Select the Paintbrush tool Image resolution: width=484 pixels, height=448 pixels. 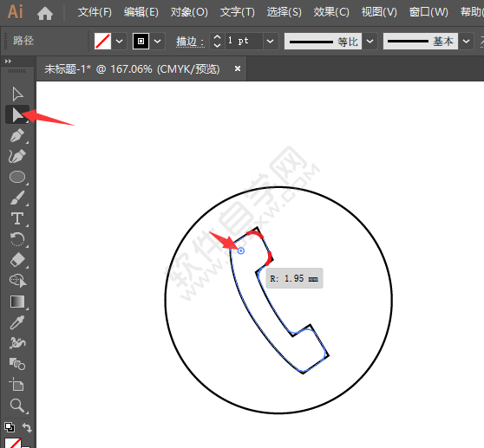pos(17,198)
